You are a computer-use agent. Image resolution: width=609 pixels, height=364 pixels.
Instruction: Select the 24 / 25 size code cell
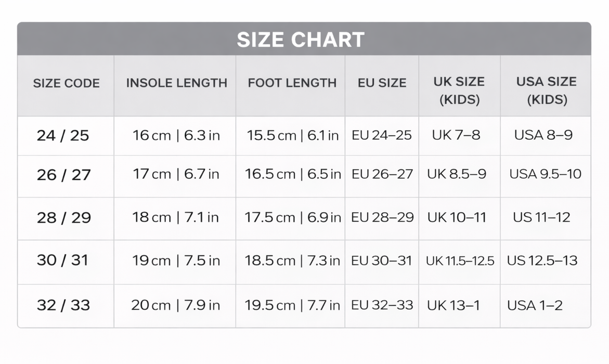[x=63, y=136]
